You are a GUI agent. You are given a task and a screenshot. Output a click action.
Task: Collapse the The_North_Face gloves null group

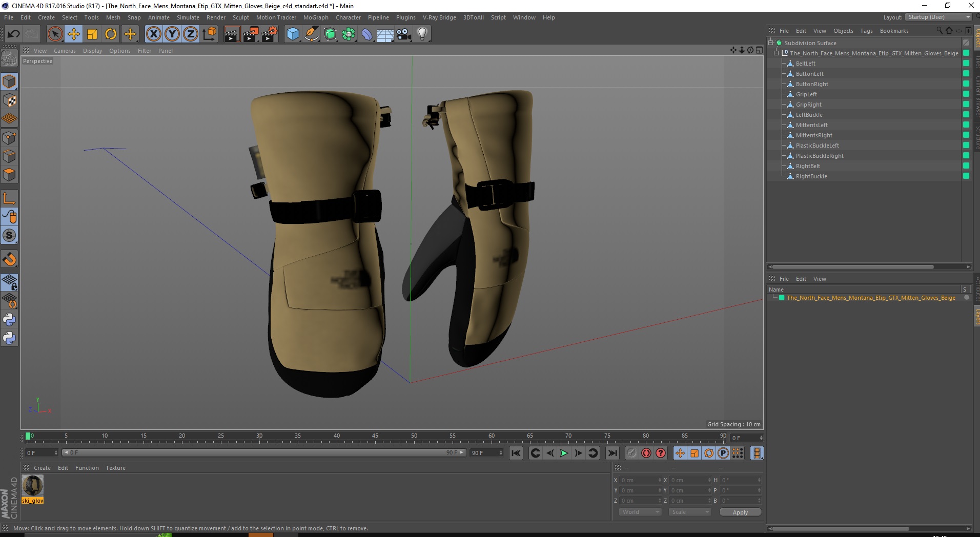(x=777, y=53)
